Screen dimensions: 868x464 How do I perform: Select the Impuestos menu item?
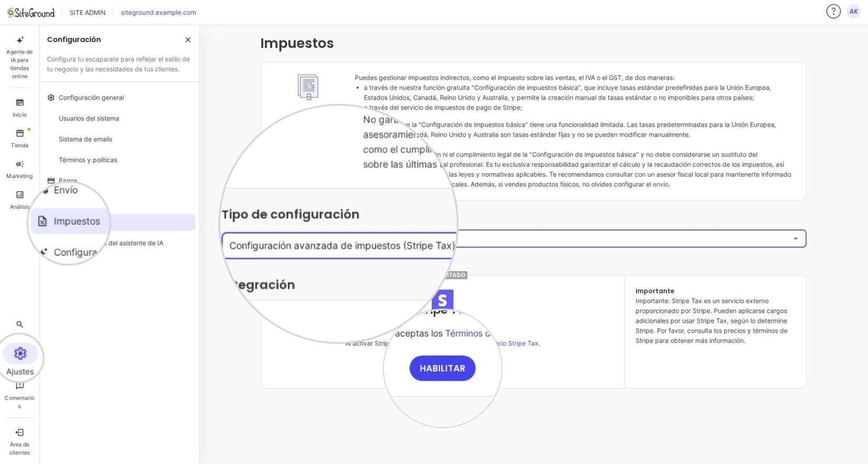click(x=113, y=221)
